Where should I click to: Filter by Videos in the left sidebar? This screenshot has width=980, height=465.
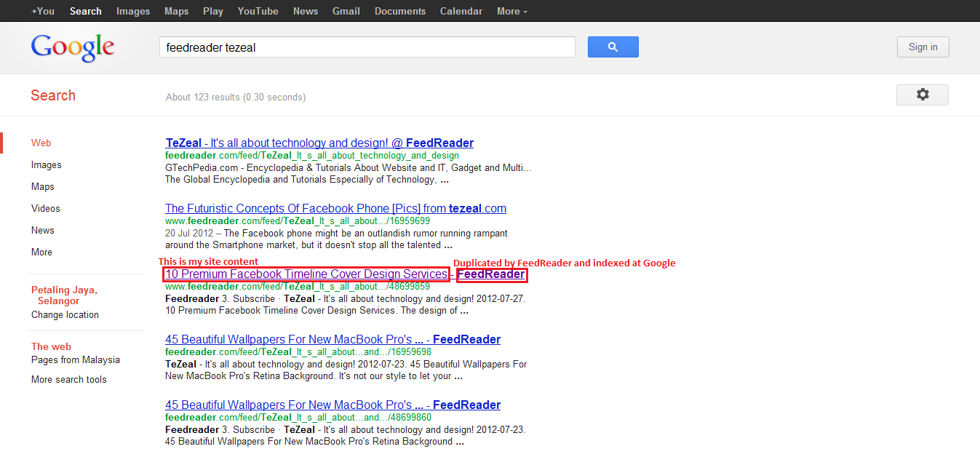click(x=46, y=209)
